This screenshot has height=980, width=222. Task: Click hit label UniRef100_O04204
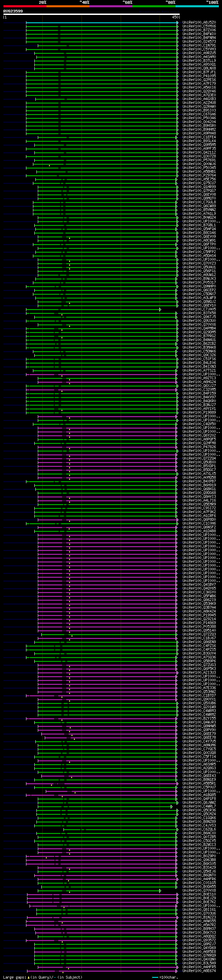click(199, 122)
